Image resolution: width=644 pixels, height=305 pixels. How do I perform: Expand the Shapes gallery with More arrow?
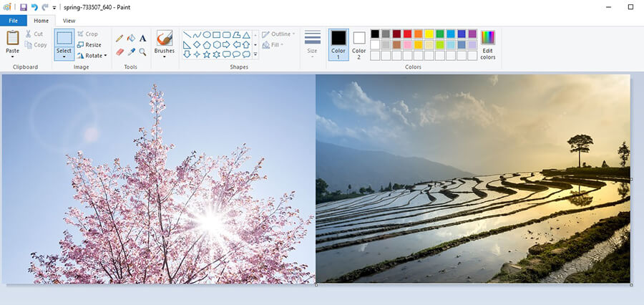point(255,54)
